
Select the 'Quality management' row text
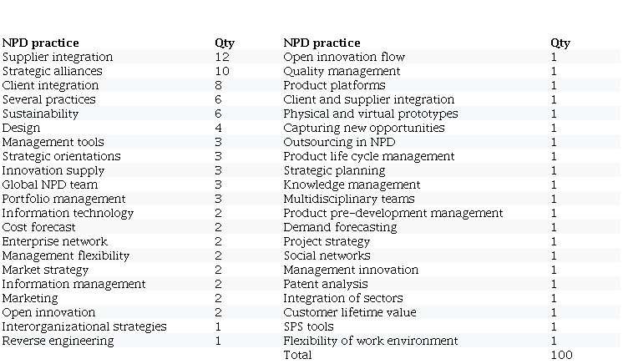point(342,71)
